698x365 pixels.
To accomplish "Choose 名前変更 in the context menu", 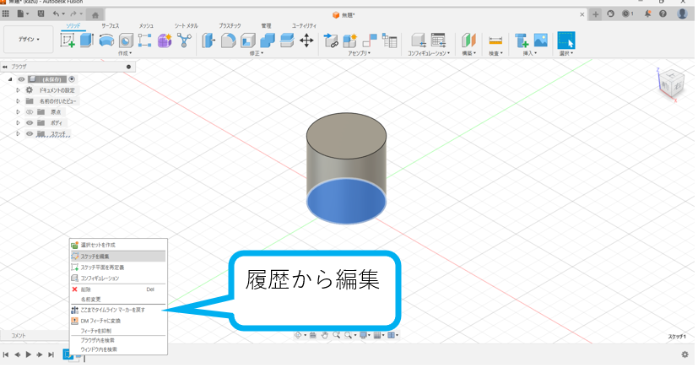I will pyautogui.click(x=118, y=299).
